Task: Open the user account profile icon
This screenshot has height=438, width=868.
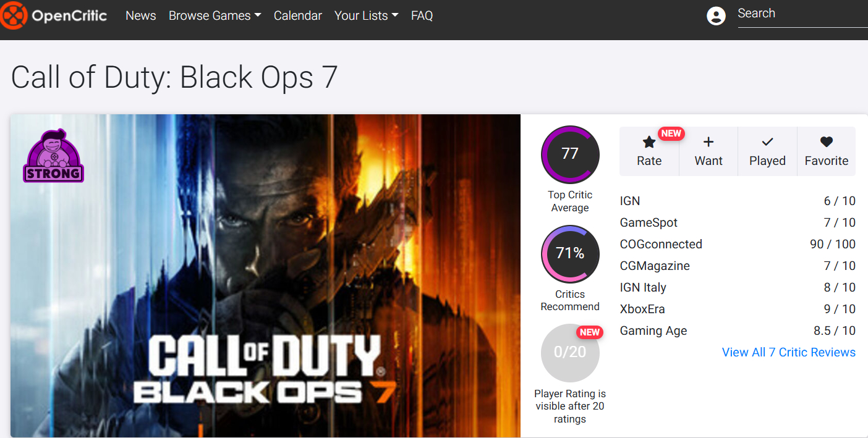Action: [716, 16]
